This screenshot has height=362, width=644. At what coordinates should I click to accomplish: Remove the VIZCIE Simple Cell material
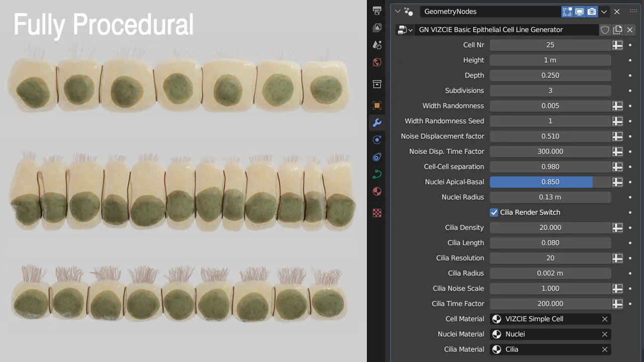[605, 319]
